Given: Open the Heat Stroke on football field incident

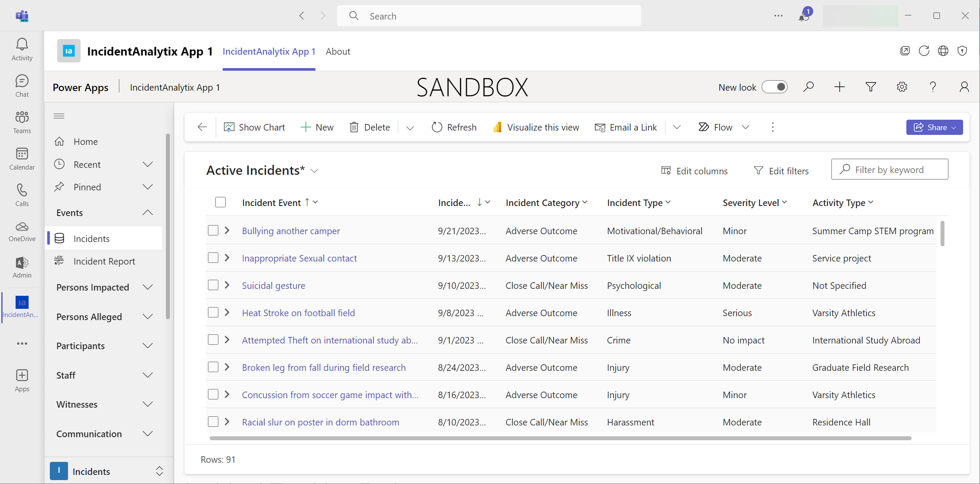Looking at the screenshot, I should tap(298, 313).
